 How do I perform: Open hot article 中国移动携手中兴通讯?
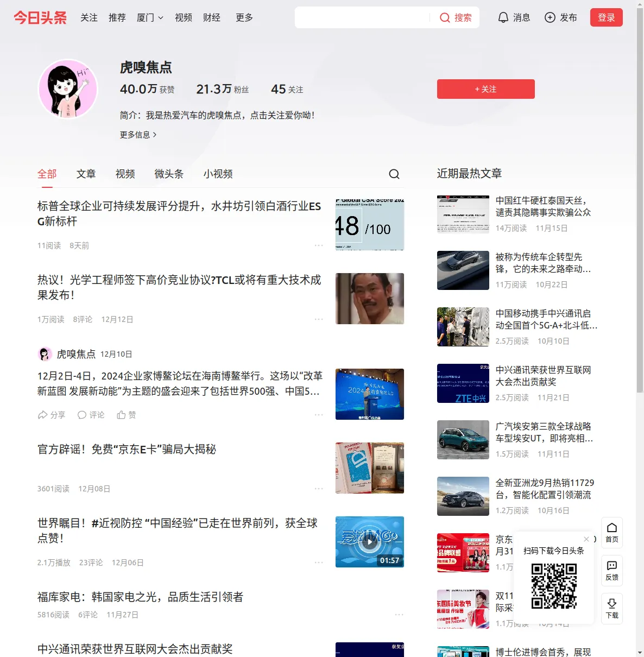[x=546, y=319]
